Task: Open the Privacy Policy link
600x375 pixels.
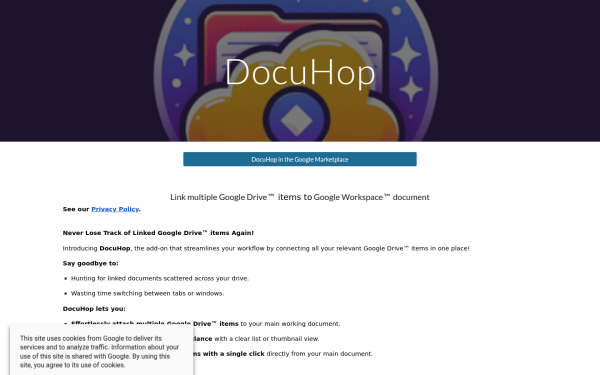Action: coord(115,209)
